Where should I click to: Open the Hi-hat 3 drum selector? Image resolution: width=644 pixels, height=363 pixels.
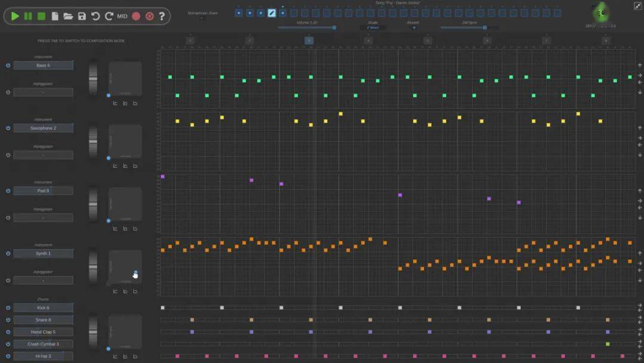[x=43, y=356]
